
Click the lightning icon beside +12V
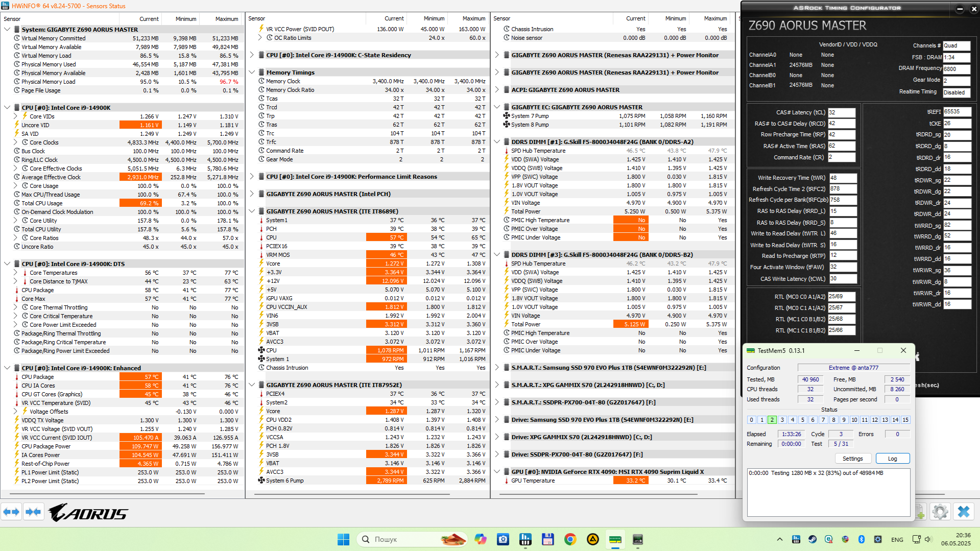(261, 281)
